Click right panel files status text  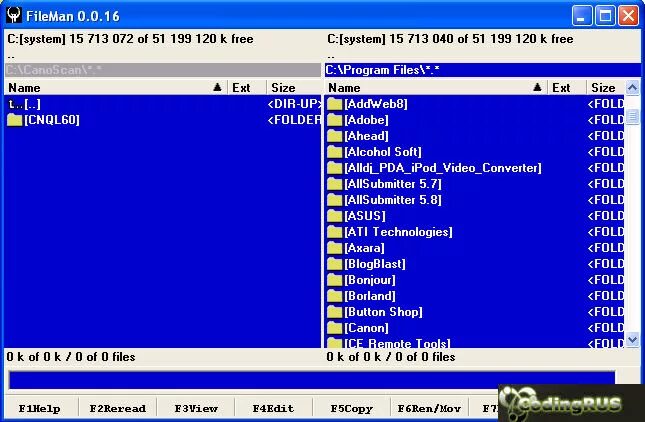391,357
